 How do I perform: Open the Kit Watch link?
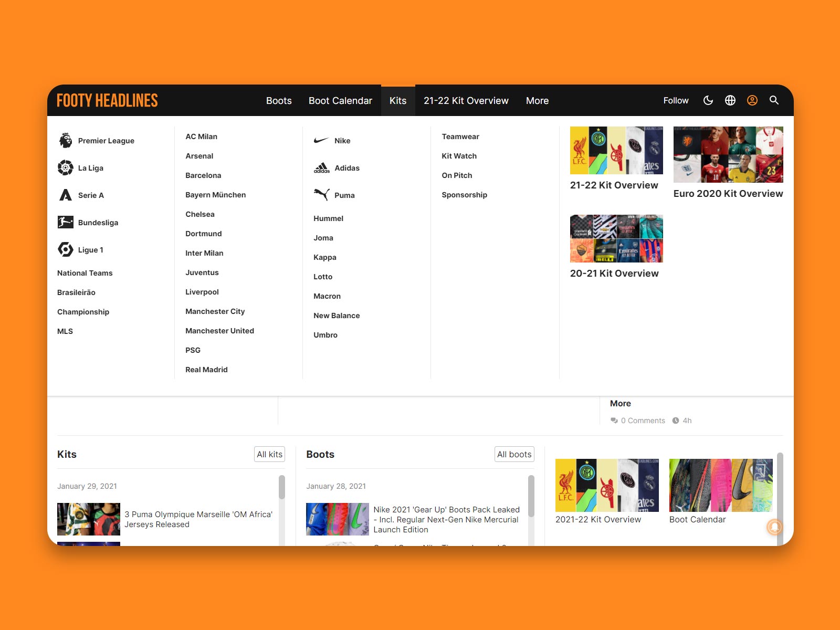[x=459, y=156]
